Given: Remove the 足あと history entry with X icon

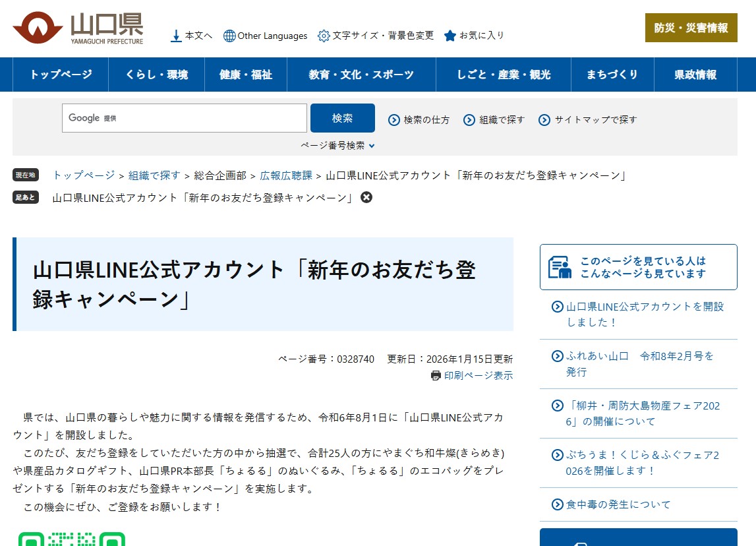Looking at the screenshot, I should (x=366, y=197).
